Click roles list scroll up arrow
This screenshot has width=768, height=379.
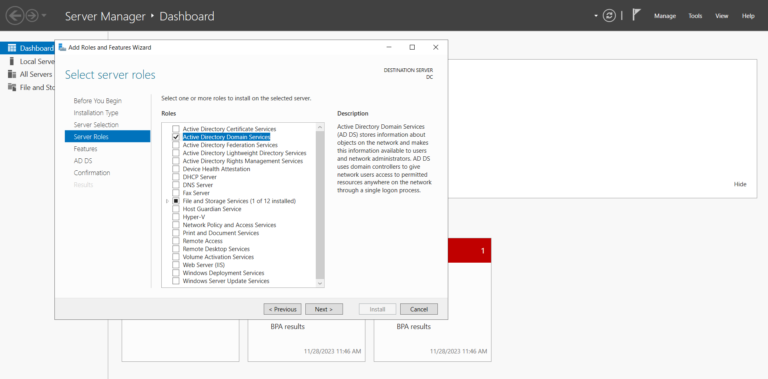click(320, 127)
